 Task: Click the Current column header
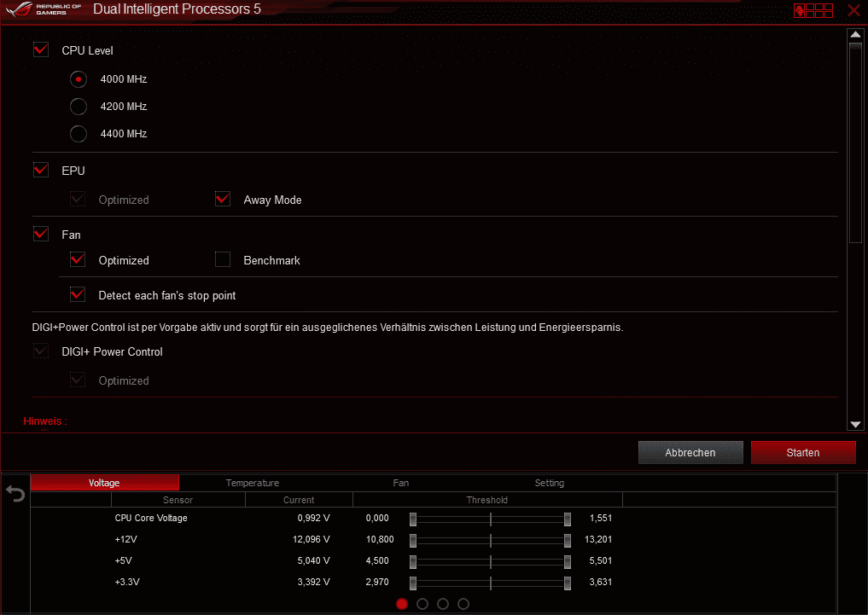pos(299,500)
